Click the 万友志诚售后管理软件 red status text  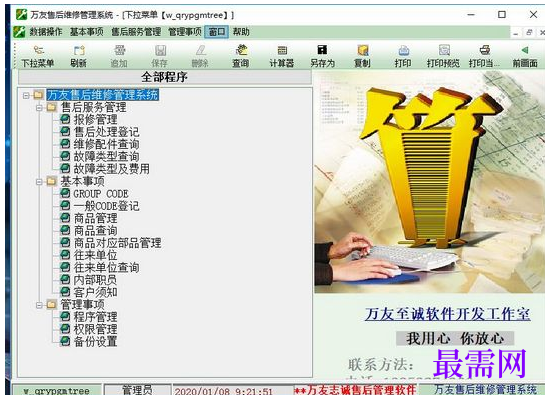tap(355, 390)
